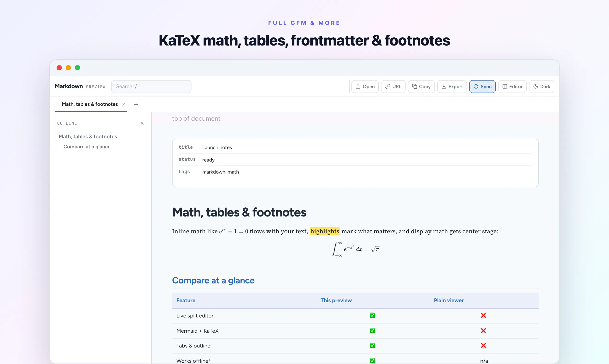Export the document
609x364 pixels.
point(452,87)
